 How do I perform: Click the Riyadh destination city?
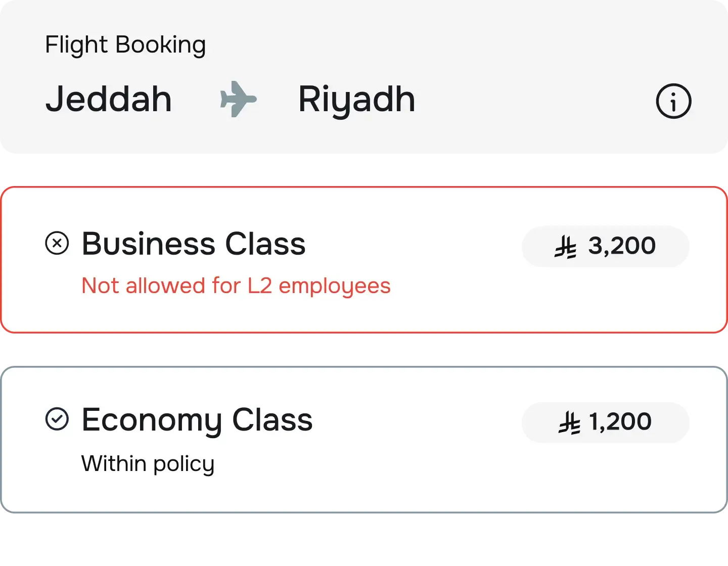[x=356, y=100]
